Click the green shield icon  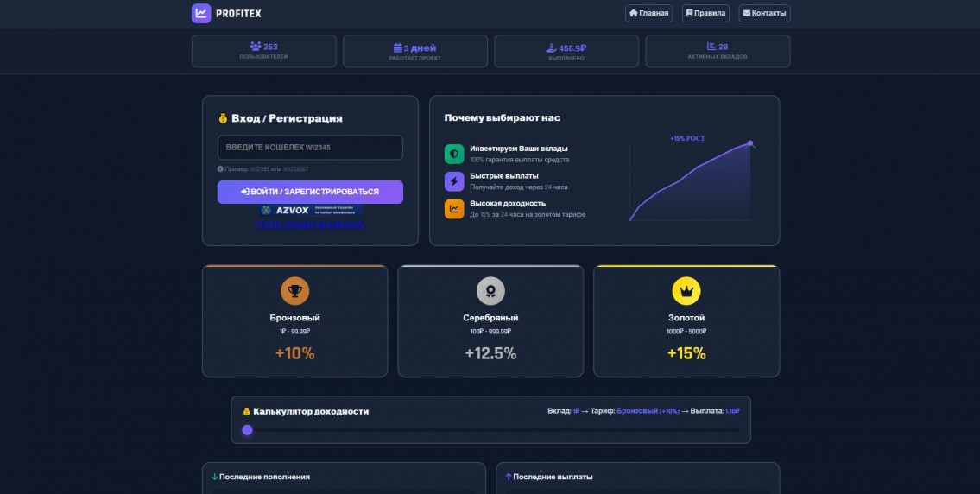(454, 154)
